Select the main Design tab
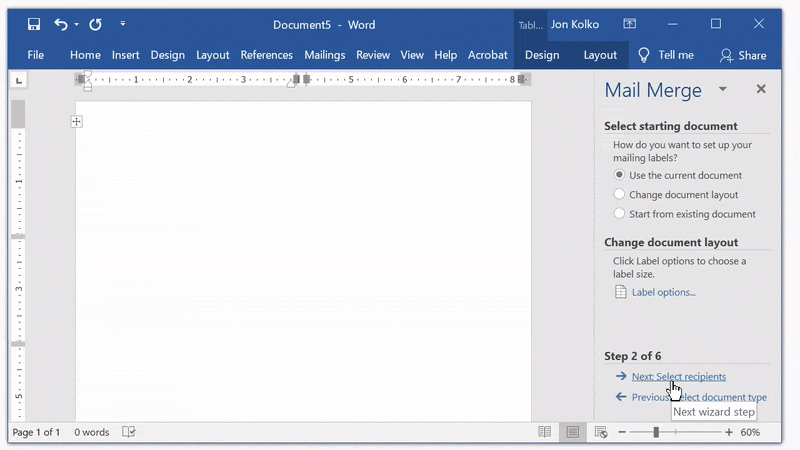The width and height of the screenshot is (800, 450). (x=167, y=55)
